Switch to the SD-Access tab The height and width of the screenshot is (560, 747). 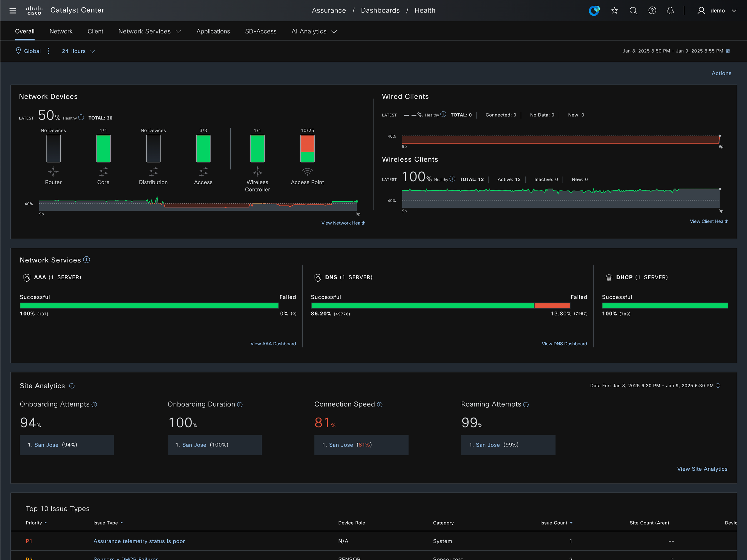(260, 31)
